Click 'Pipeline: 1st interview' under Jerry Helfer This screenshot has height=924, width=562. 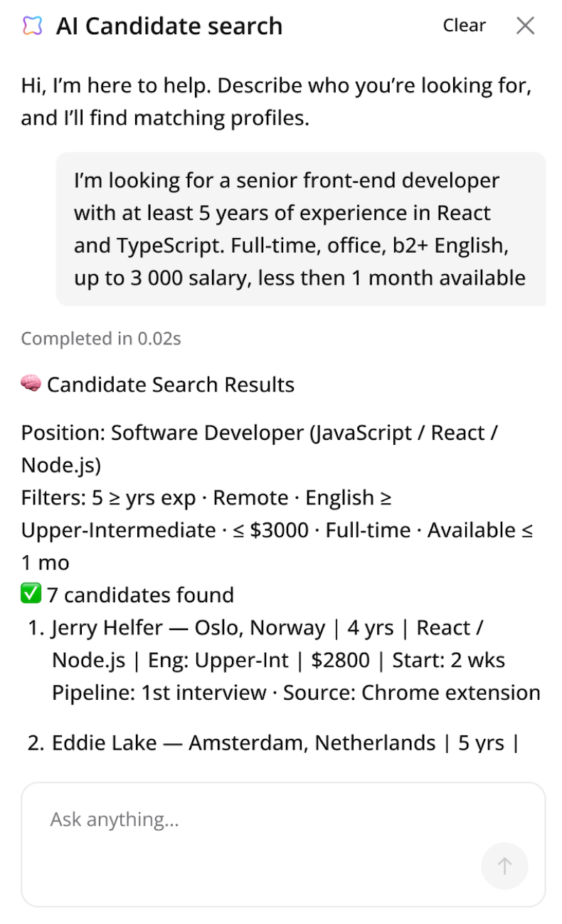point(158,693)
